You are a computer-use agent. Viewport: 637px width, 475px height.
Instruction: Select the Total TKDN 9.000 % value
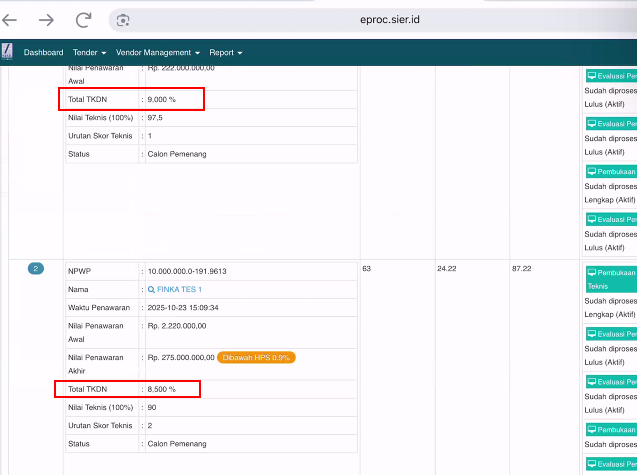coord(163,98)
